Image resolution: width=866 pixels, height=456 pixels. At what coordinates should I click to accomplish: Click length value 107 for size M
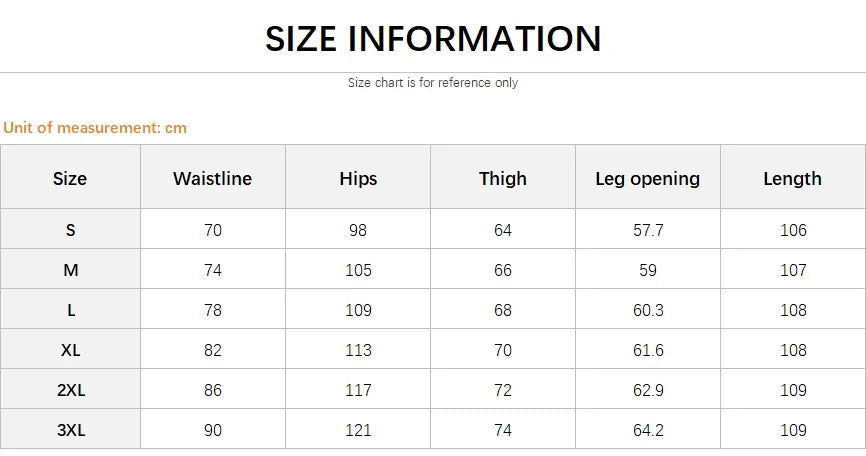tap(792, 270)
